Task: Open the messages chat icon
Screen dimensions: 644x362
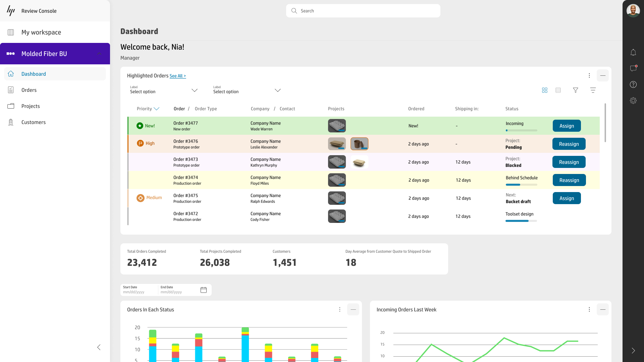Action: 633,68
